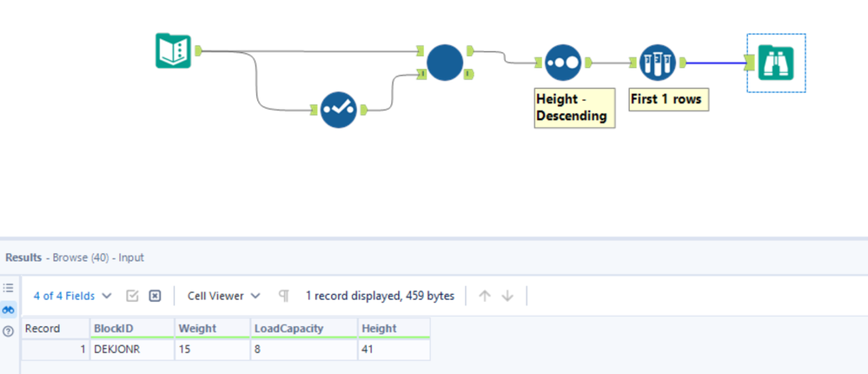This screenshot has width=868, height=374.
Task: Click the Join tool lower output anchor
Action: [469, 74]
